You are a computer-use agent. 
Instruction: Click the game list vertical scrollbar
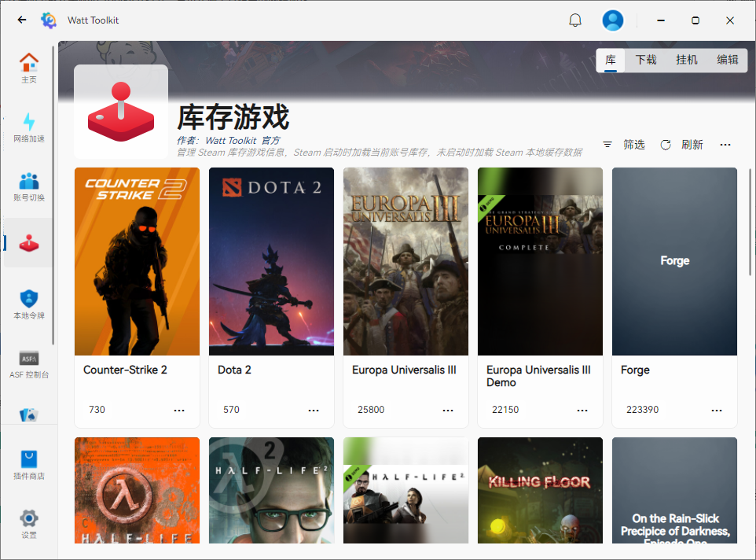click(x=750, y=222)
